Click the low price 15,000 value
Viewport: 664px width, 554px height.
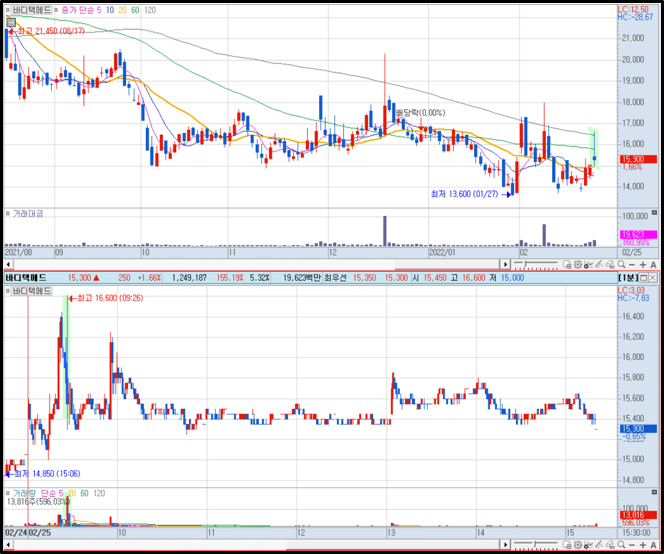click(512, 278)
